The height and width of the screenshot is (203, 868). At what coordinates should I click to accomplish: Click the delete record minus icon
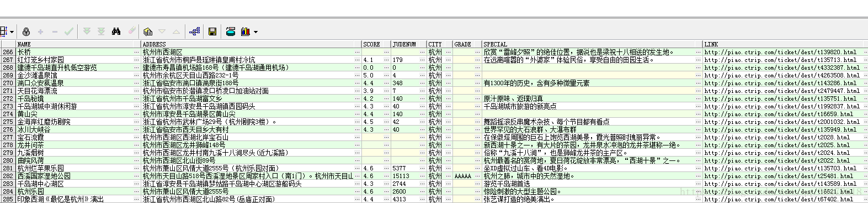coord(54,32)
